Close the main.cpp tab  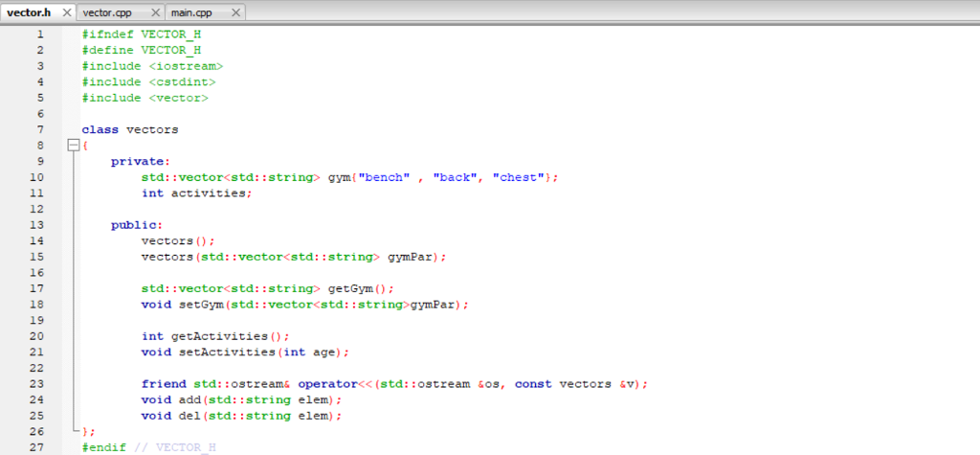click(x=235, y=12)
